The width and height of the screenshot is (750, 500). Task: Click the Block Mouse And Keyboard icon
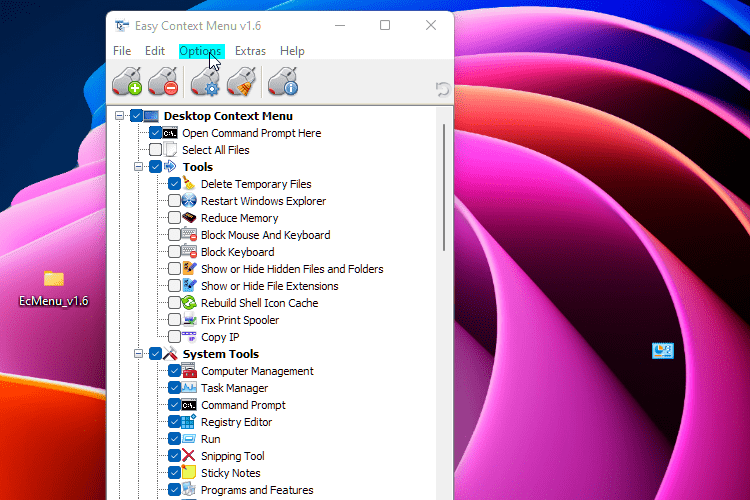[189, 234]
